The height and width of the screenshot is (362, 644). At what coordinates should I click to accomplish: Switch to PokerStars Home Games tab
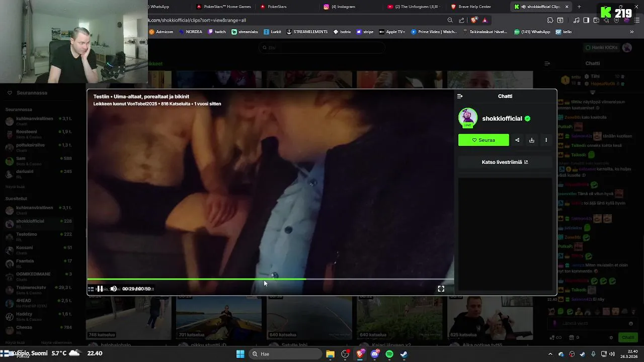point(223,7)
